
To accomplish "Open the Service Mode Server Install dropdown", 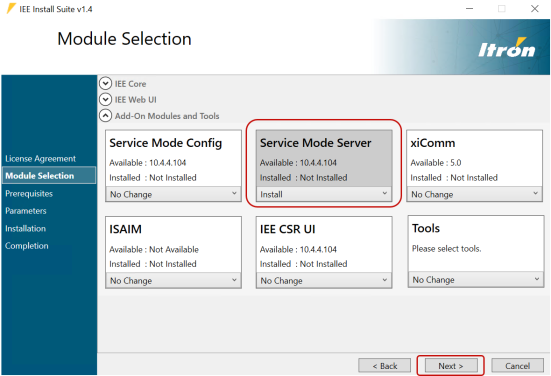I will [x=324, y=194].
